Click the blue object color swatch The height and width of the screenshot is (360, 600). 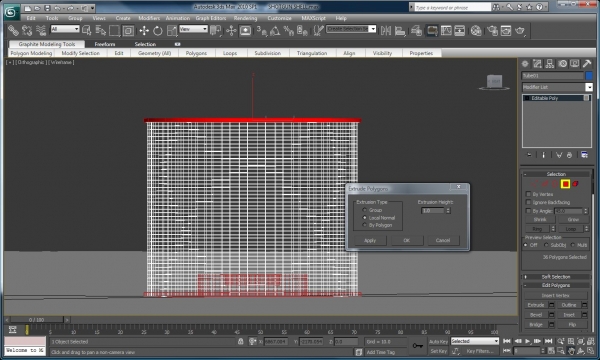(589, 76)
